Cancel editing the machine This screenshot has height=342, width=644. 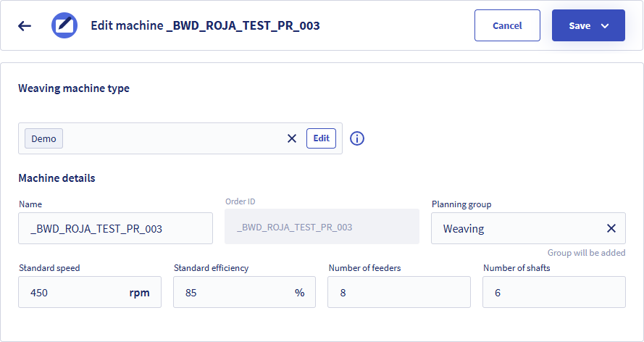(507, 25)
